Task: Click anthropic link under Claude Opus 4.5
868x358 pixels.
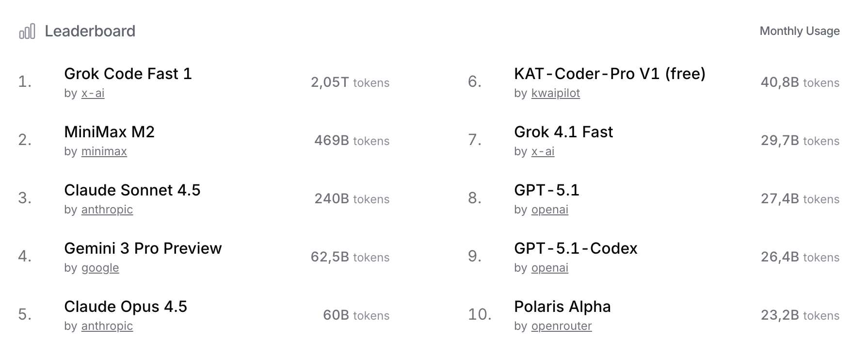Action: click(107, 326)
